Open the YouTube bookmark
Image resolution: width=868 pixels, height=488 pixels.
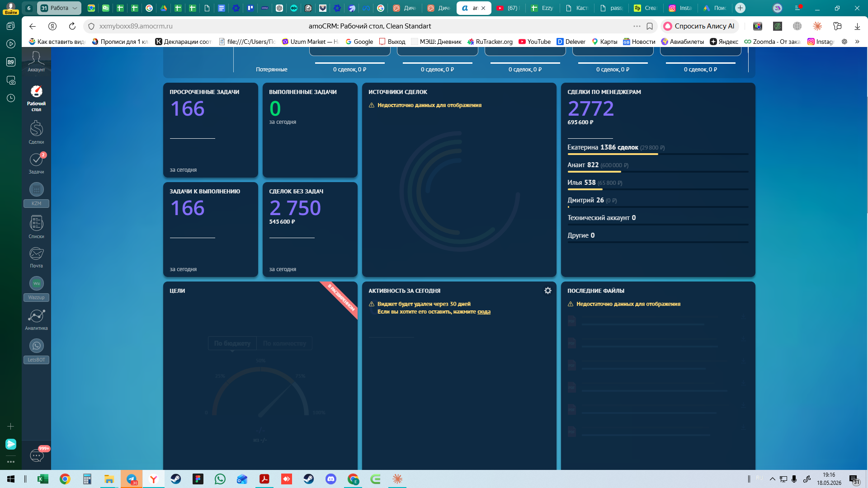(534, 42)
